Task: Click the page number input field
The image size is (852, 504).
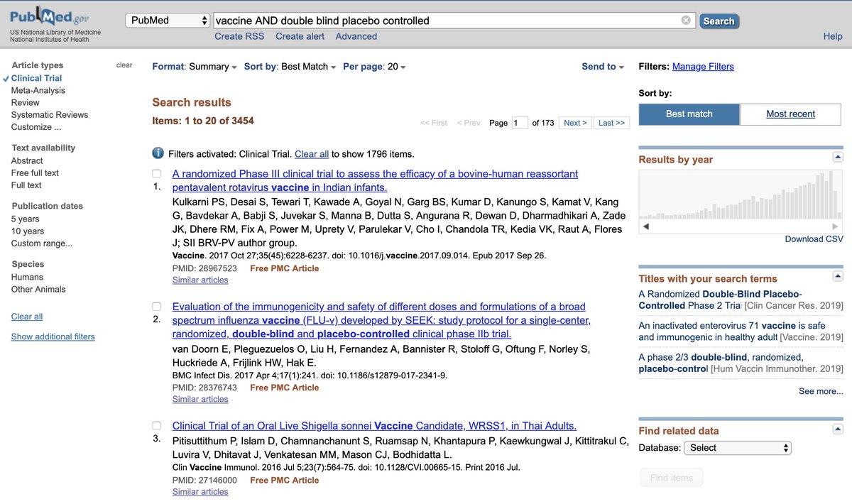Action: click(x=520, y=123)
